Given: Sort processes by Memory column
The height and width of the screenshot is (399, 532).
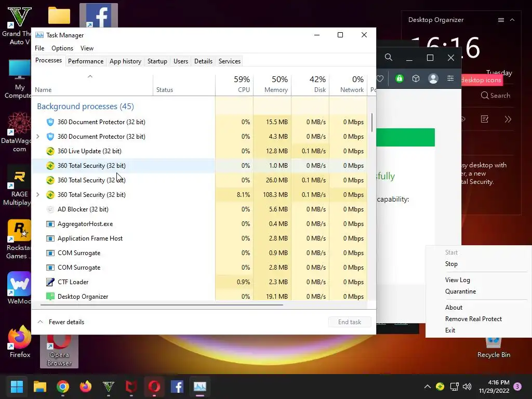Looking at the screenshot, I should [272, 84].
